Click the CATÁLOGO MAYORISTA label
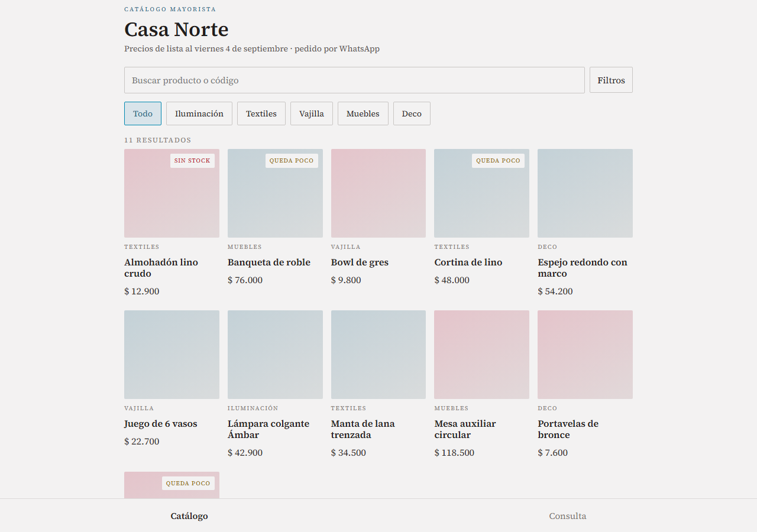This screenshot has height=532, width=757. tap(170, 9)
